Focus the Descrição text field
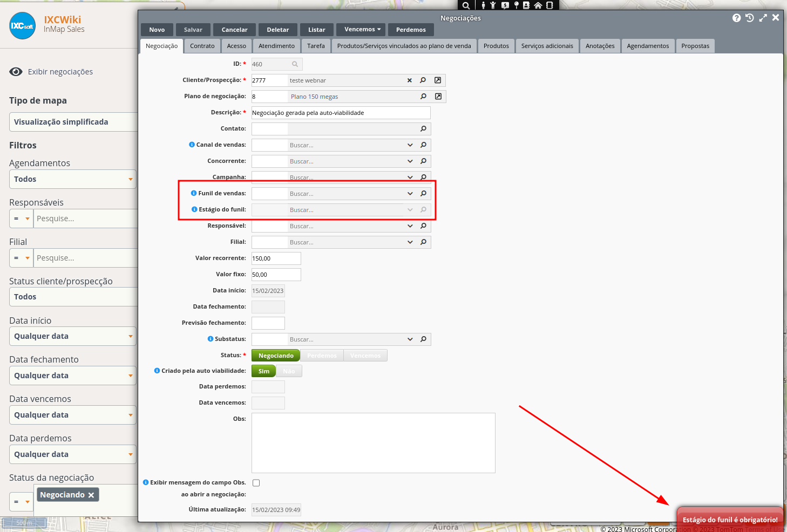 click(x=341, y=113)
